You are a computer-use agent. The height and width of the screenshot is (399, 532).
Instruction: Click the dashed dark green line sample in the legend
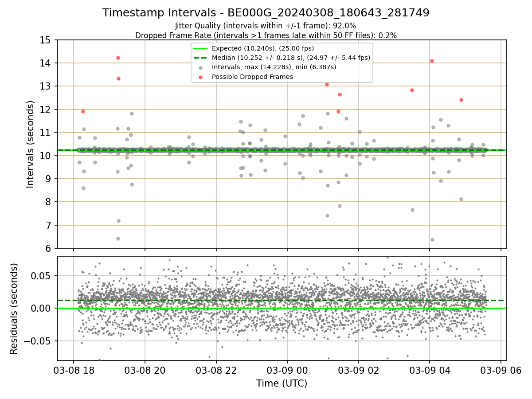201,58
